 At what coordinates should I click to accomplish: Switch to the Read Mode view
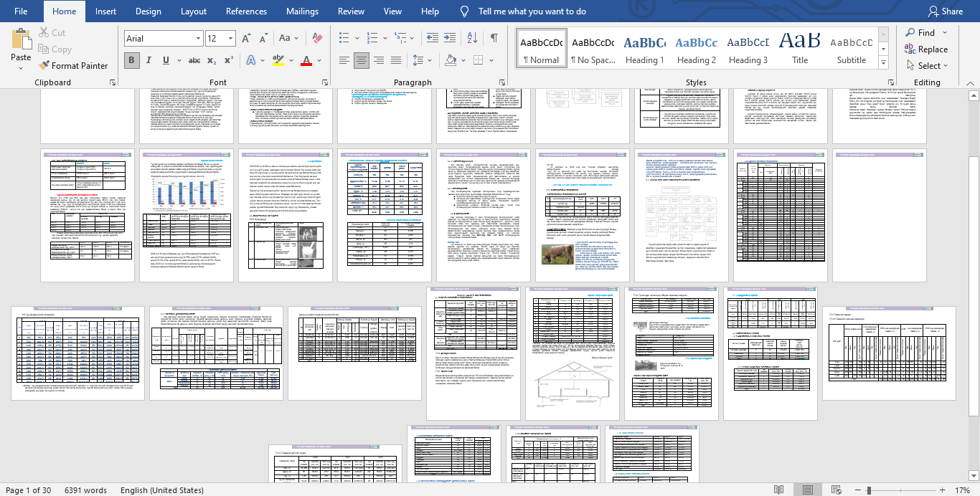(778, 490)
